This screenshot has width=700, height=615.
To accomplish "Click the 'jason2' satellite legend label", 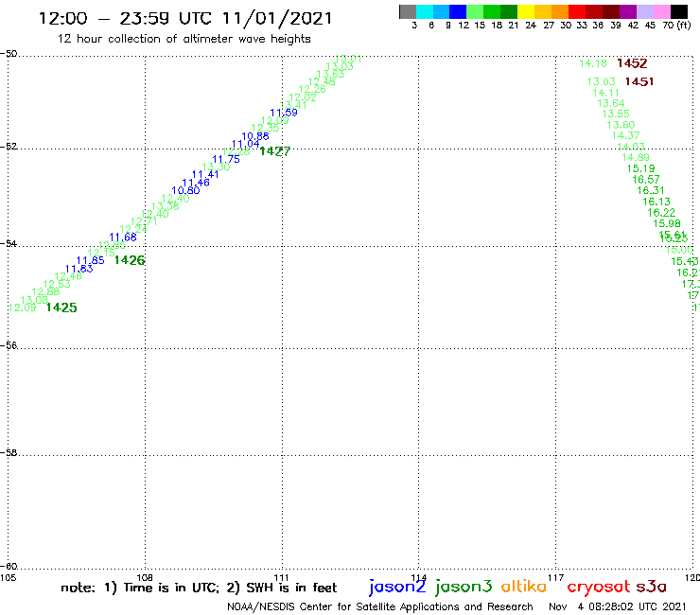I will point(397,587).
